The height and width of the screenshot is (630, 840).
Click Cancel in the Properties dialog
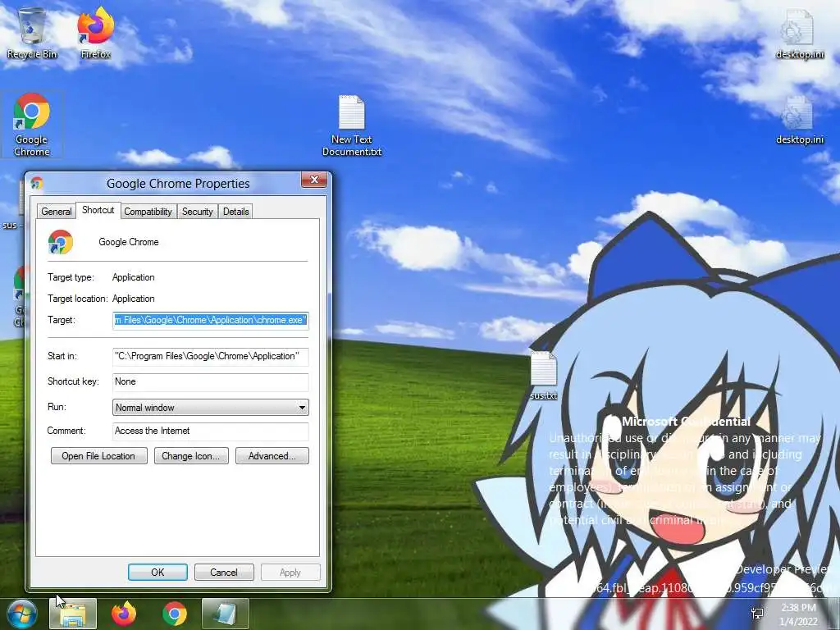pyautogui.click(x=224, y=572)
